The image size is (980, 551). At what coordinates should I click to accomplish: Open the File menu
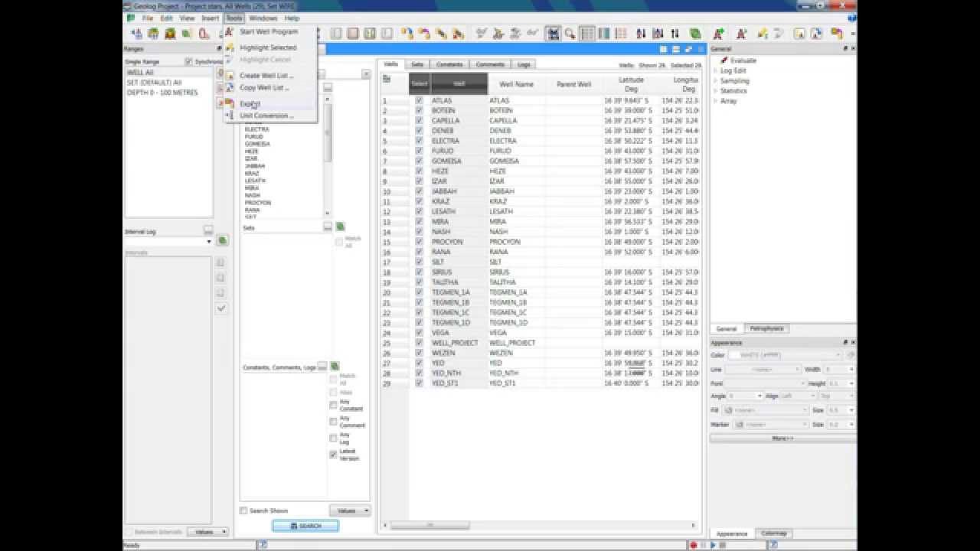(148, 18)
